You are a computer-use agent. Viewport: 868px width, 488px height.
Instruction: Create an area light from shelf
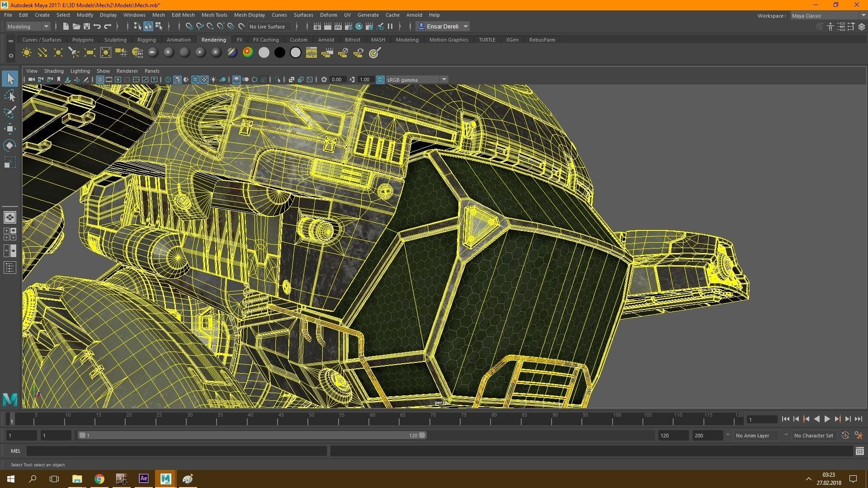(90, 53)
